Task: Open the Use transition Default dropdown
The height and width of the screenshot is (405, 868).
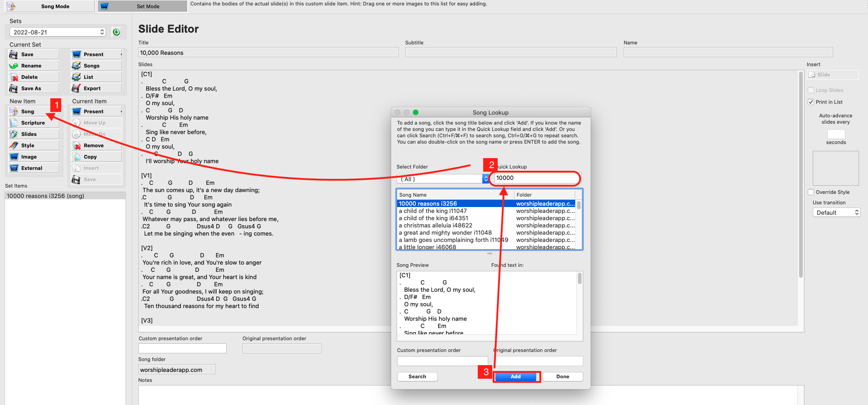Action: (x=836, y=212)
